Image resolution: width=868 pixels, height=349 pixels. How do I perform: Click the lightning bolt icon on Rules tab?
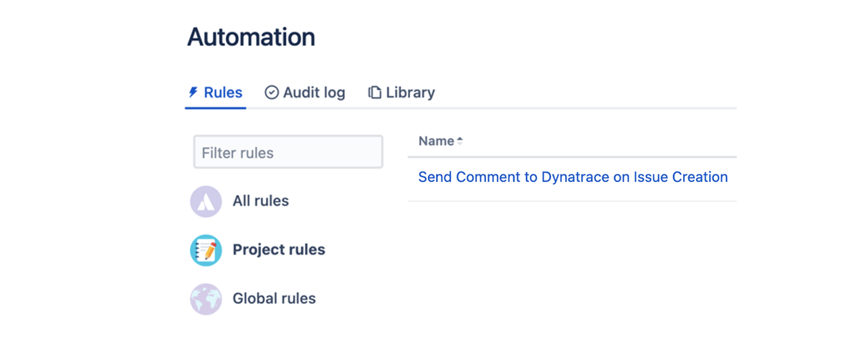[193, 92]
